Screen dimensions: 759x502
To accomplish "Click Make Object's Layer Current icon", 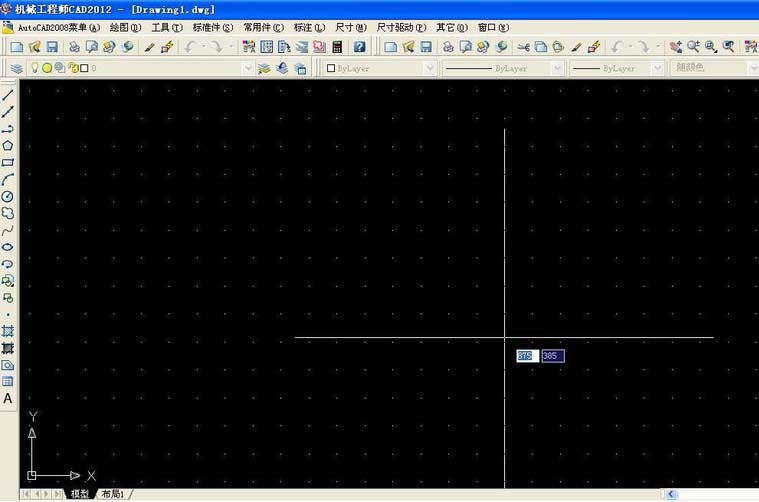I will [x=264, y=68].
